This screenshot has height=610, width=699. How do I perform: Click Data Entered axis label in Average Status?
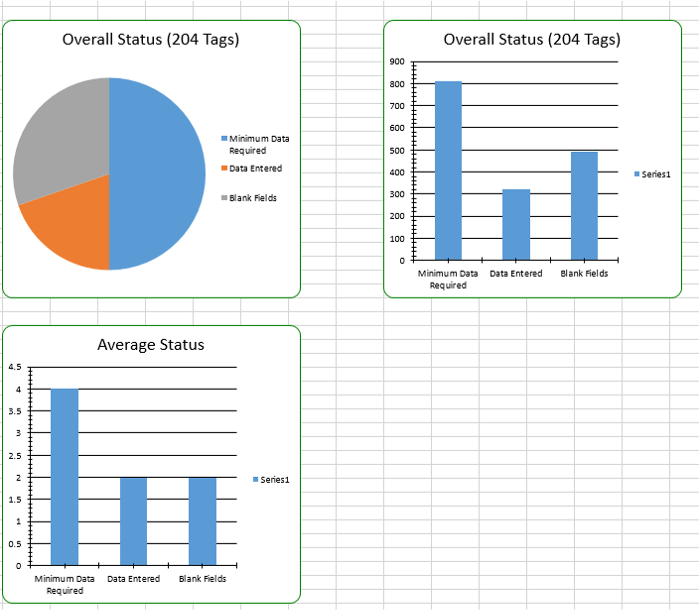tap(133, 579)
